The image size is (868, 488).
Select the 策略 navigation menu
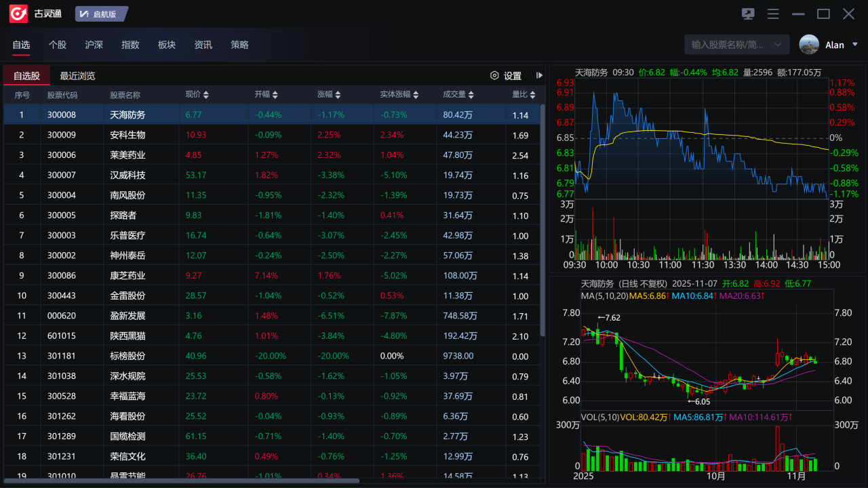tap(239, 45)
